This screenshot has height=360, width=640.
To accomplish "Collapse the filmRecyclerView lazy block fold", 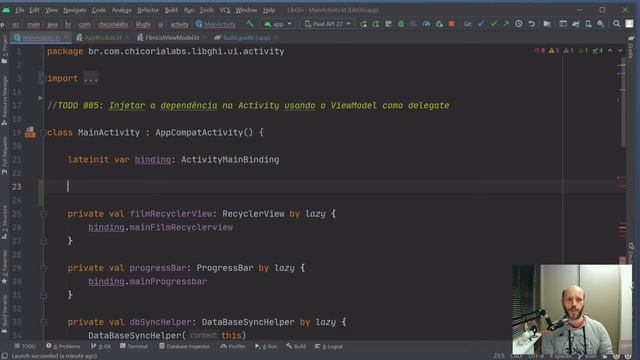I will 43,213.
